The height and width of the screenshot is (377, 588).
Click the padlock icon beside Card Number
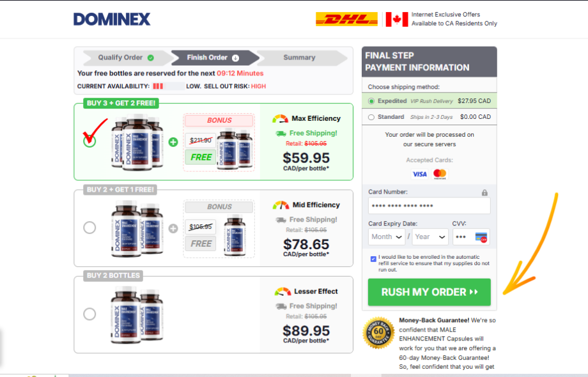(484, 192)
